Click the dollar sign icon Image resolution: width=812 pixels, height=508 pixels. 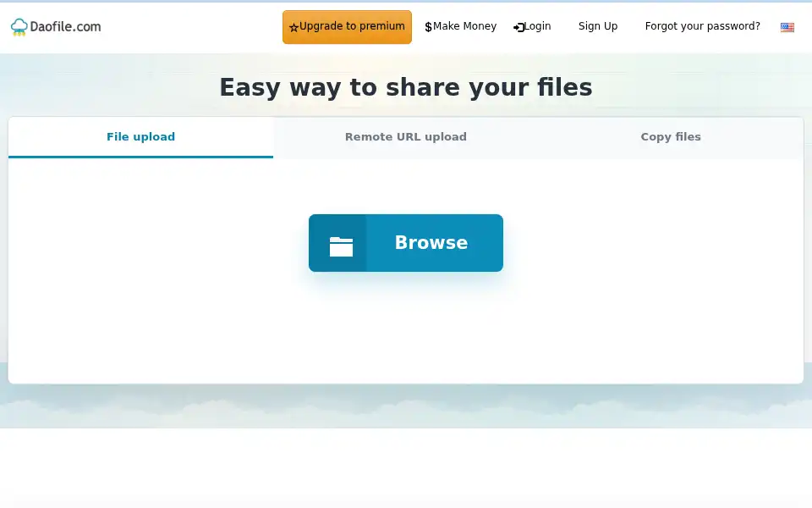click(x=428, y=27)
